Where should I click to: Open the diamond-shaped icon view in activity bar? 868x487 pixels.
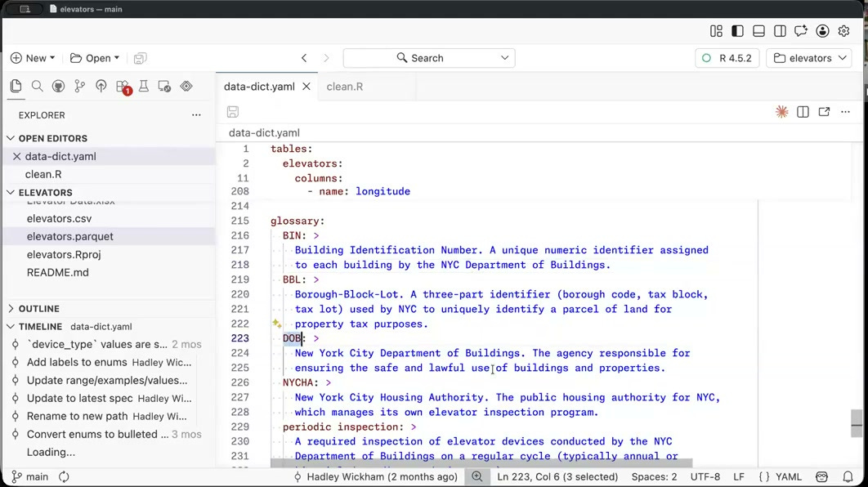pyautogui.click(x=186, y=86)
